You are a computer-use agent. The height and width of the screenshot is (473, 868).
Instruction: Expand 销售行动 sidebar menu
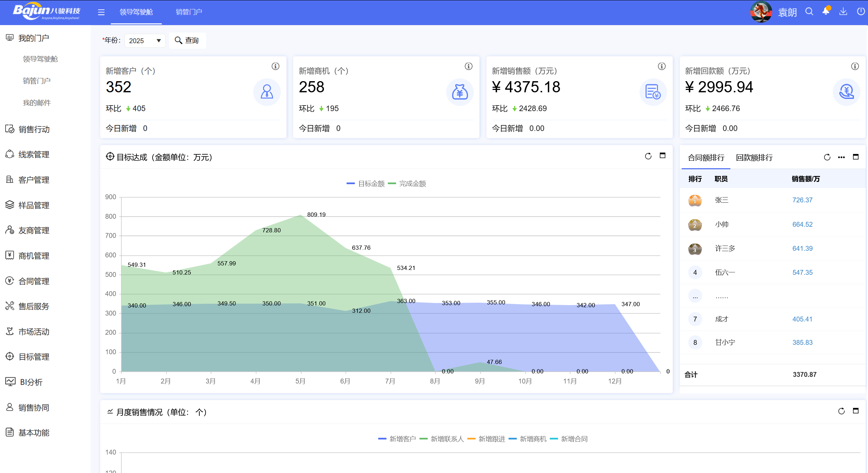coord(34,129)
